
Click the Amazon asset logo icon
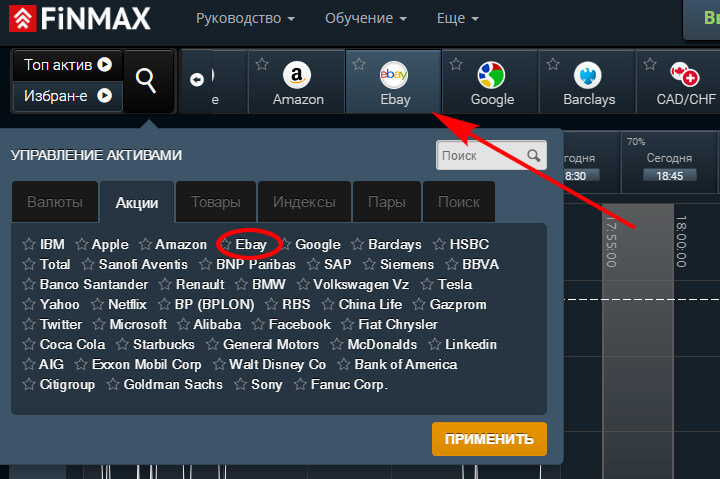coord(297,74)
